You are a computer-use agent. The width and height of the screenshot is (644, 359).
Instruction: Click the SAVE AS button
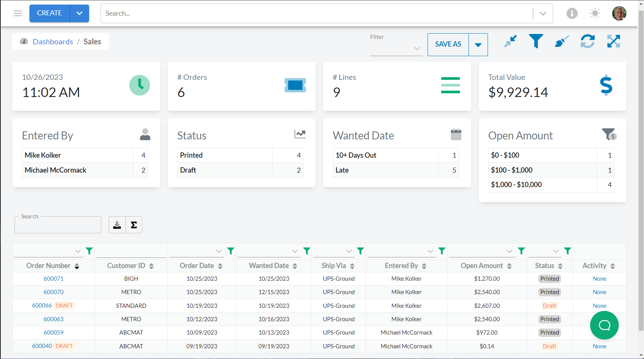[x=447, y=44]
